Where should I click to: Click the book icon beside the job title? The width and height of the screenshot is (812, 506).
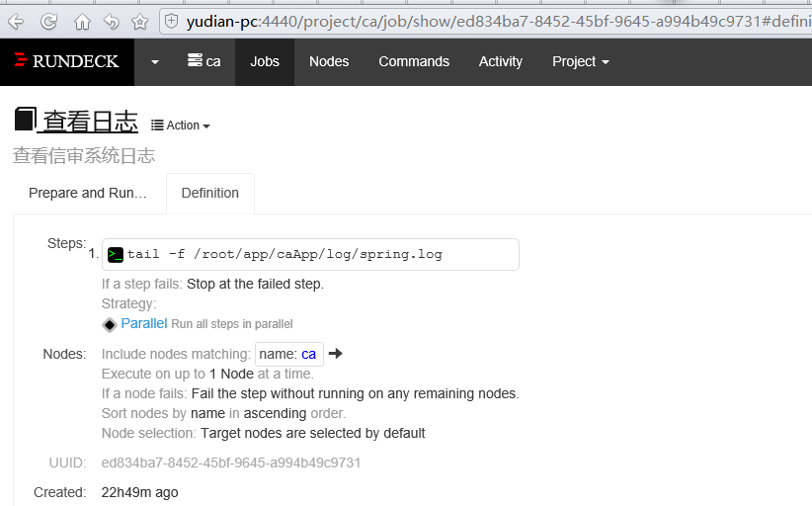[x=25, y=121]
